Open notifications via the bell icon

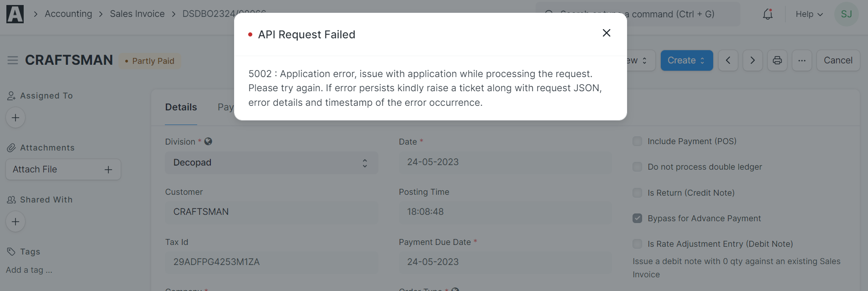click(768, 14)
